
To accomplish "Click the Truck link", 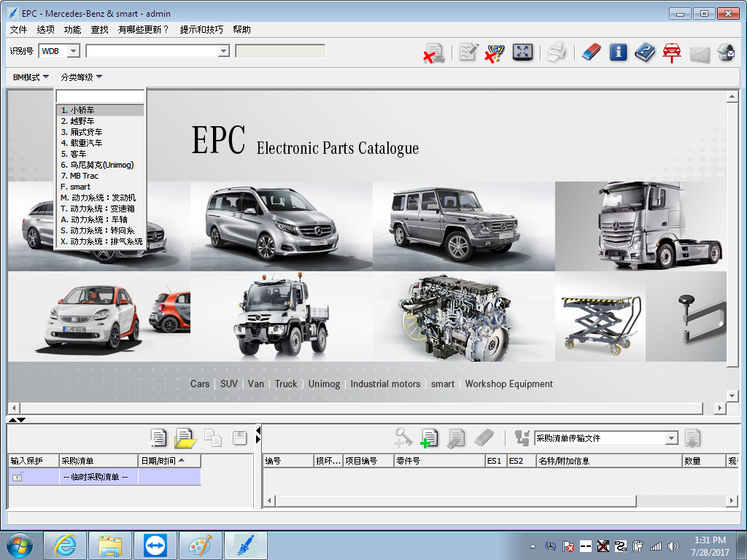I will [x=286, y=384].
